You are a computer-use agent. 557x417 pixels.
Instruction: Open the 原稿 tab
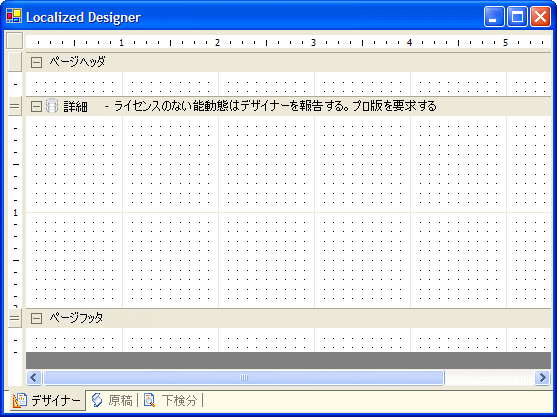pos(112,400)
